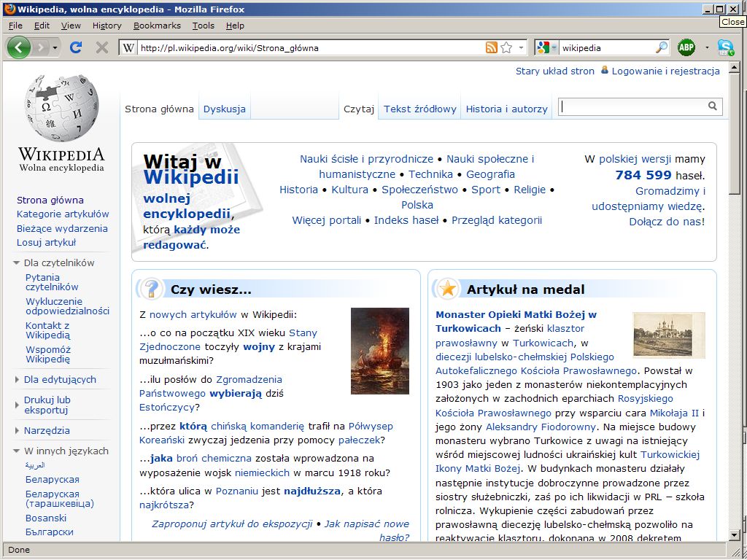
Task: Click the Wikipedia globe logo
Action: point(61,109)
